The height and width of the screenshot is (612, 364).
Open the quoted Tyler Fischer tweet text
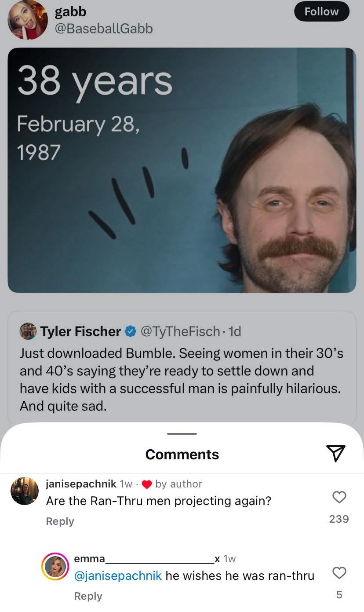(180, 379)
